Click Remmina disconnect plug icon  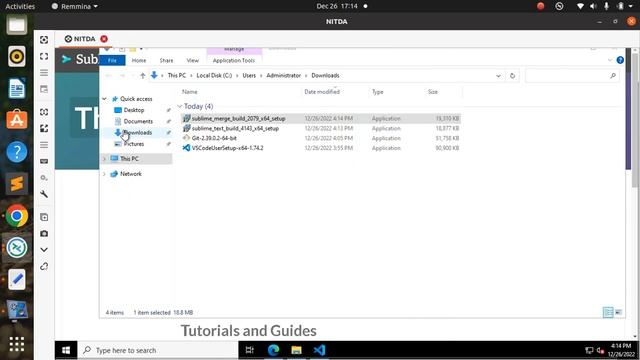[44, 267]
